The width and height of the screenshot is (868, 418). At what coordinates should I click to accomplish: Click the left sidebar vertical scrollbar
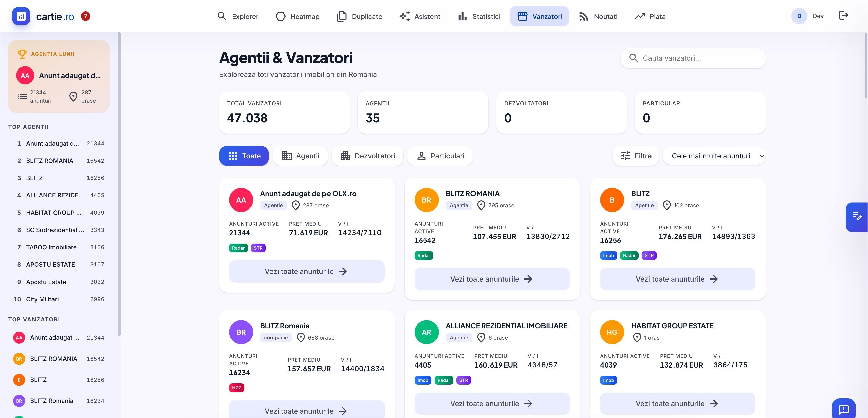[x=119, y=184]
